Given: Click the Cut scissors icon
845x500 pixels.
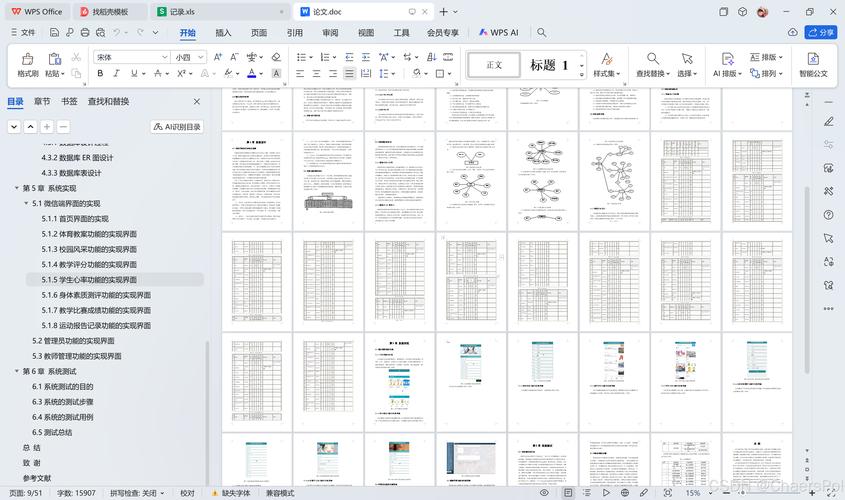Looking at the screenshot, I should [x=76, y=57].
